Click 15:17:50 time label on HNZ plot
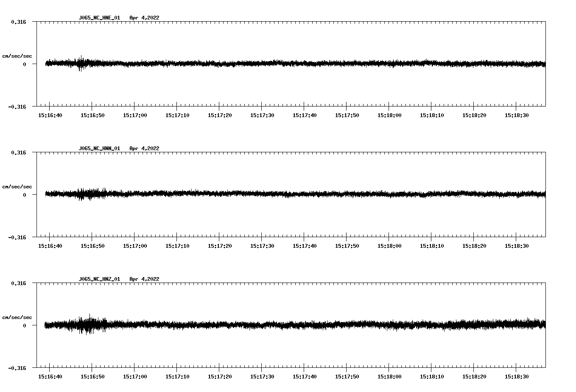576x392 pixels. click(347, 376)
